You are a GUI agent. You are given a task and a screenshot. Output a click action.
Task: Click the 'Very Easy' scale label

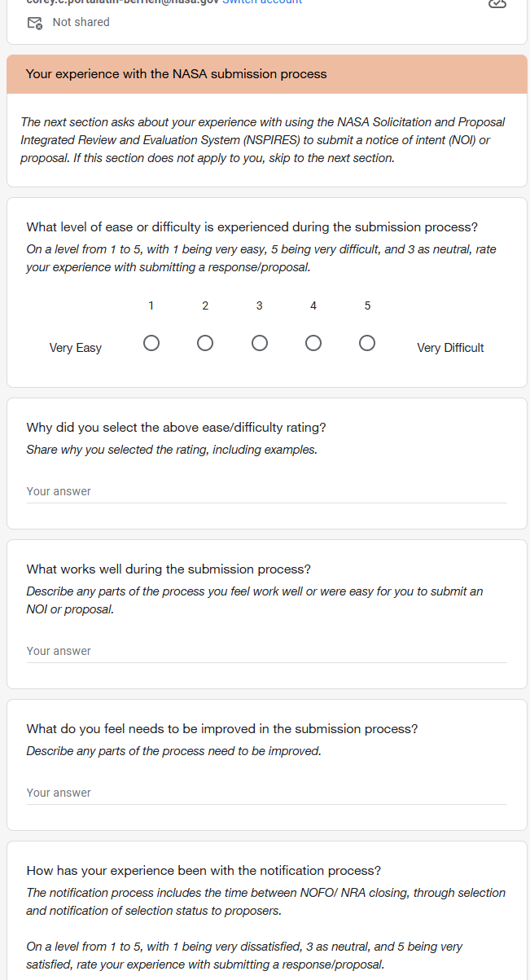coord(76,348)
